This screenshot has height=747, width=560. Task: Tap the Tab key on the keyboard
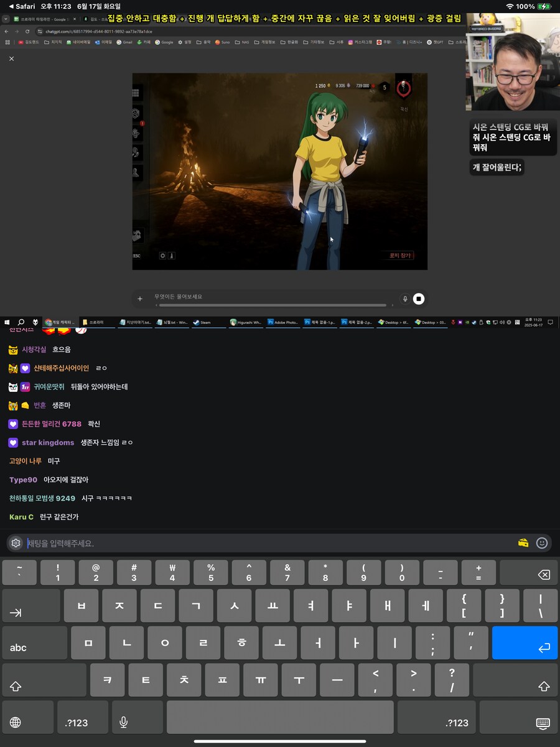(x=31, y=606)
